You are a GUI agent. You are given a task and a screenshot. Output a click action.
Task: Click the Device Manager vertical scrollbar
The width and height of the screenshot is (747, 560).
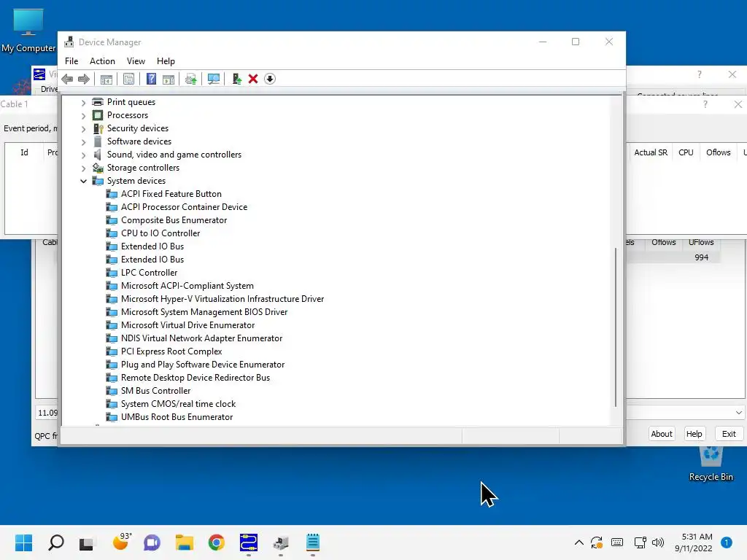click(616, 327)
